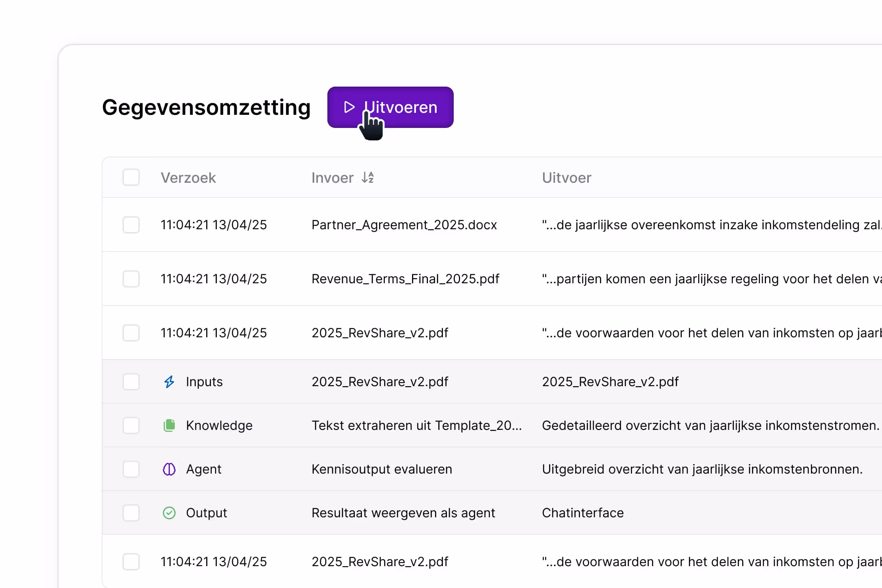This screenshot has width=882, height=588.
Task: Select the truncated Tekst extraheren uit Template entry
Action: pos(417,426)
